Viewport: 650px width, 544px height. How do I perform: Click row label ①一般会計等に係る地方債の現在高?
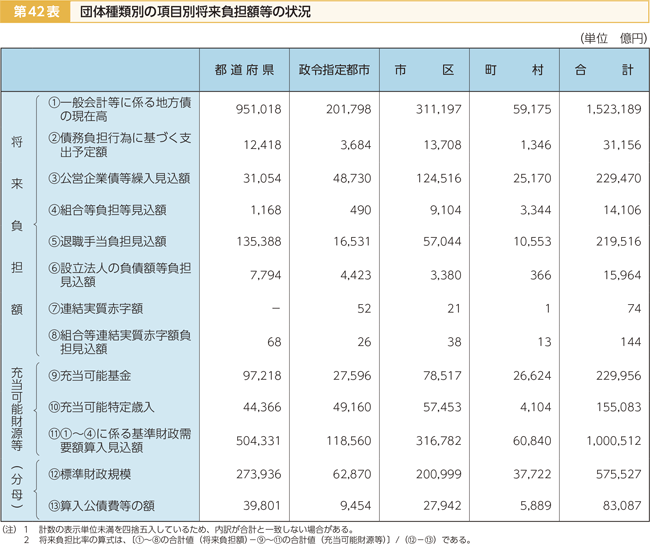pos(120,109)
